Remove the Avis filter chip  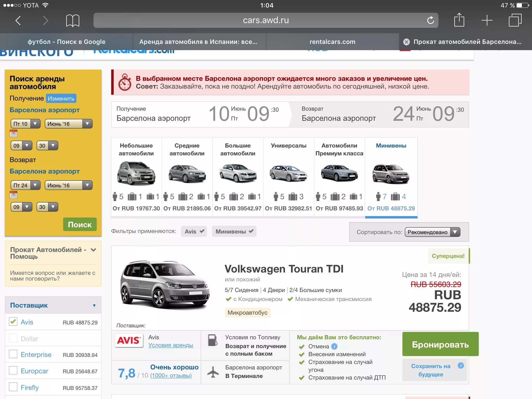[194, 231]
